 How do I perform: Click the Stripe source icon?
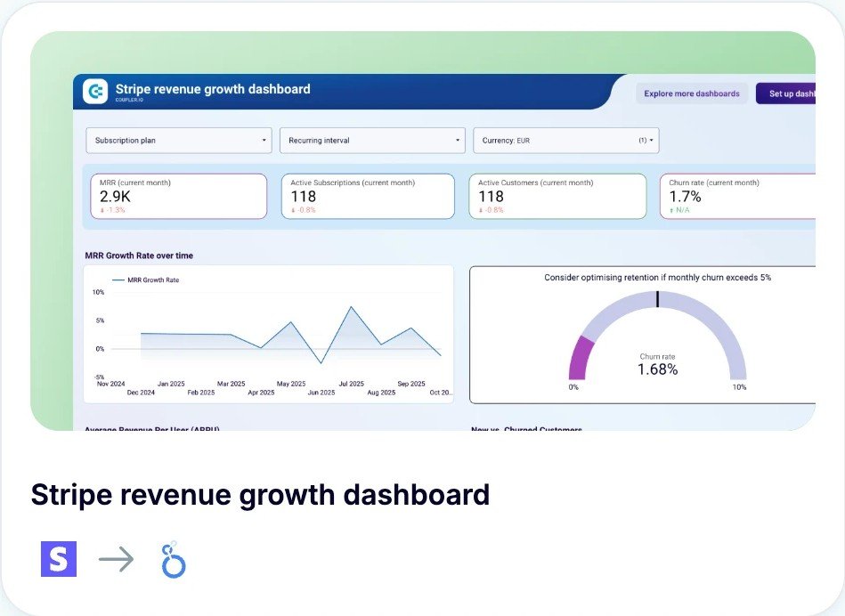(59, 559)
